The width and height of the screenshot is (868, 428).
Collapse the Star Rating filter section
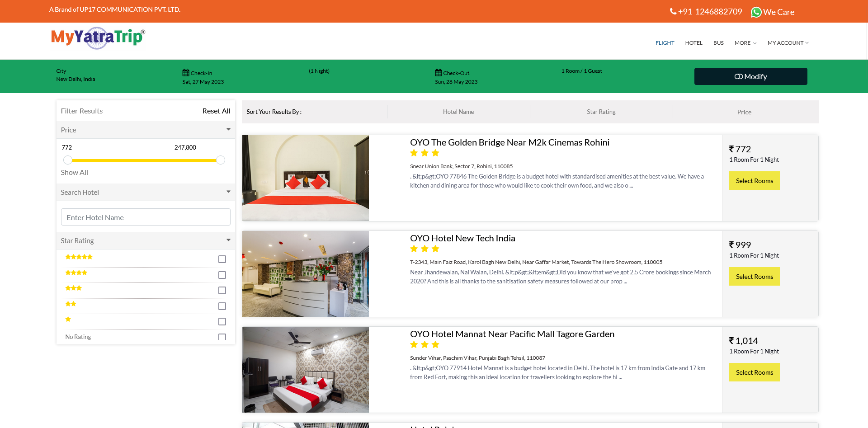click(228, 240)
